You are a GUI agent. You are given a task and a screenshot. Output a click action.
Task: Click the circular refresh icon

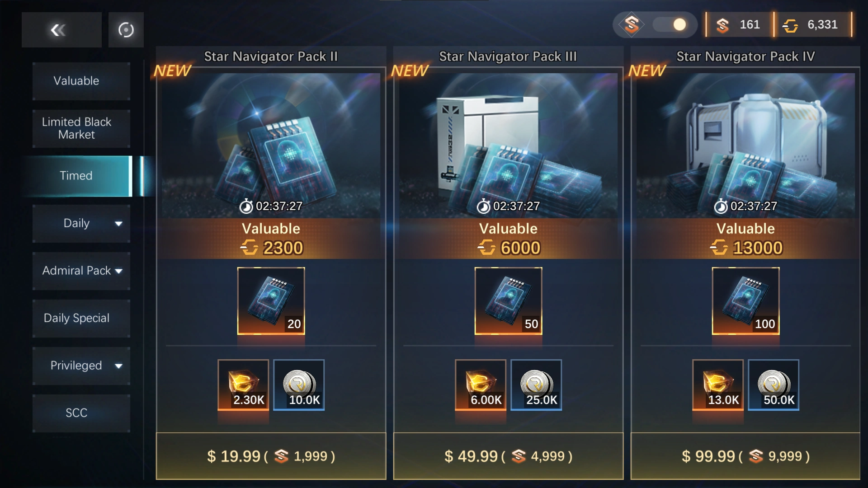pyautogui.click(x=126, y=30)
